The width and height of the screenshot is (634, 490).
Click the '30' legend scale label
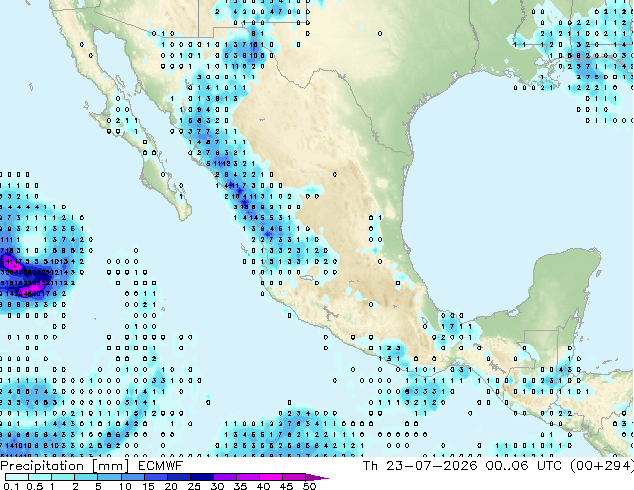pos(217,486)
